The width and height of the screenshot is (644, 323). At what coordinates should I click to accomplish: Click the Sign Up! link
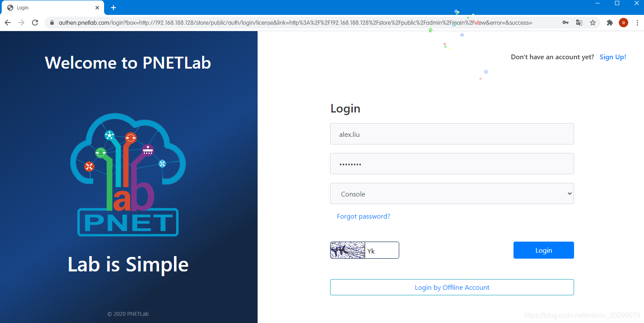click(x=613, y=57)
